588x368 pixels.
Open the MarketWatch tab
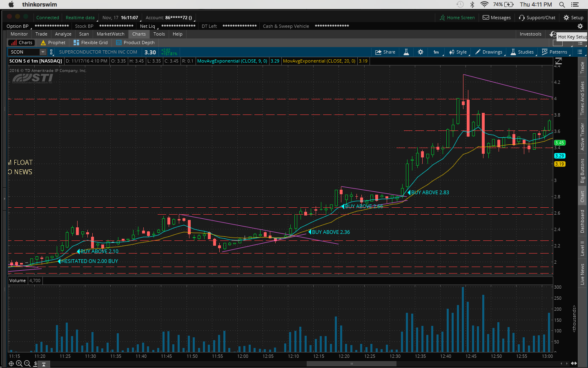pos(110,34)
